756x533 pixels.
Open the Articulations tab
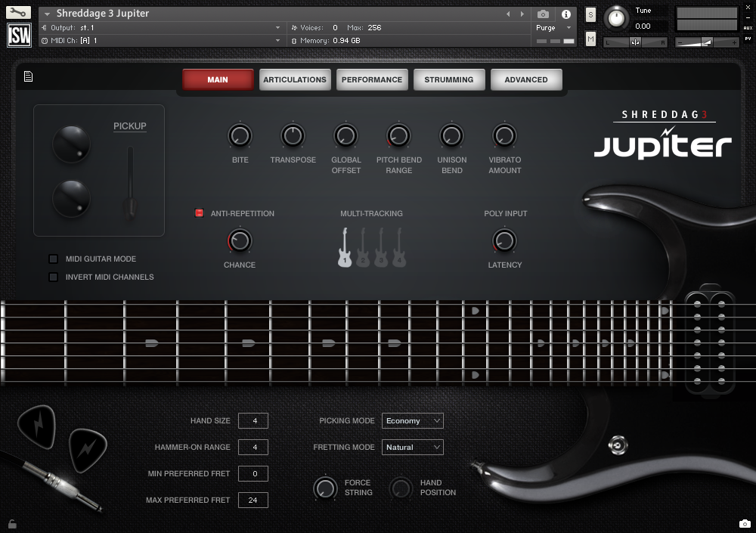(295, 79)
